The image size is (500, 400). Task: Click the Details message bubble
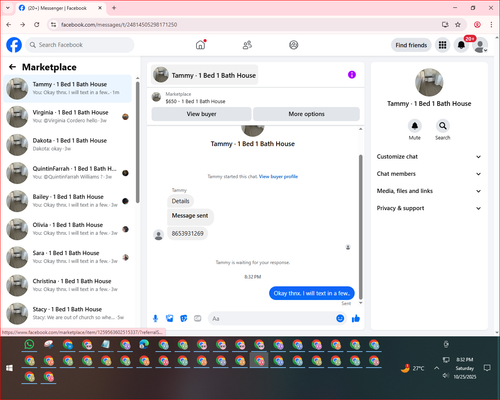[x=180, y=201]
